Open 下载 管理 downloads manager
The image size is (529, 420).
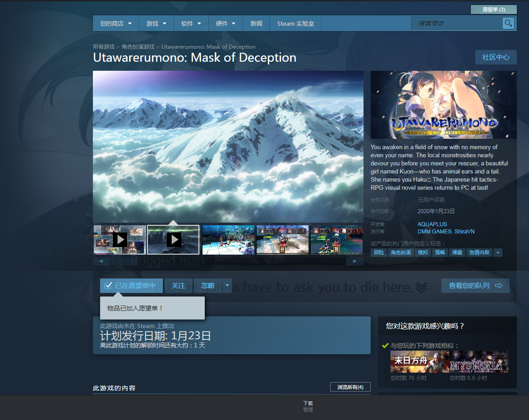coord(308,406)
